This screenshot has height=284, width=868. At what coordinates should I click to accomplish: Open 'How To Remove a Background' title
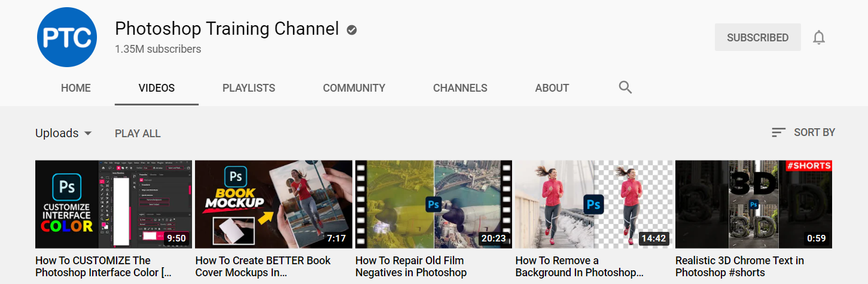(x=579, y=267)
